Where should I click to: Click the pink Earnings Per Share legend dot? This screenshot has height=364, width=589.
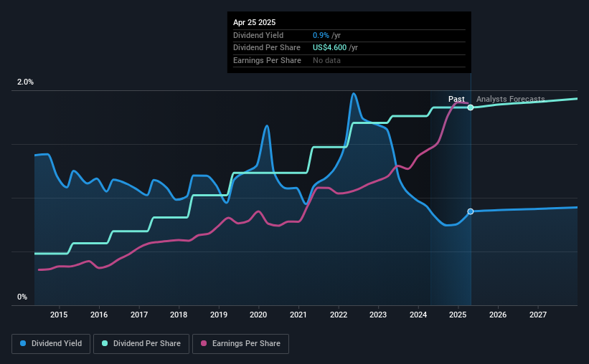[204, 343]
